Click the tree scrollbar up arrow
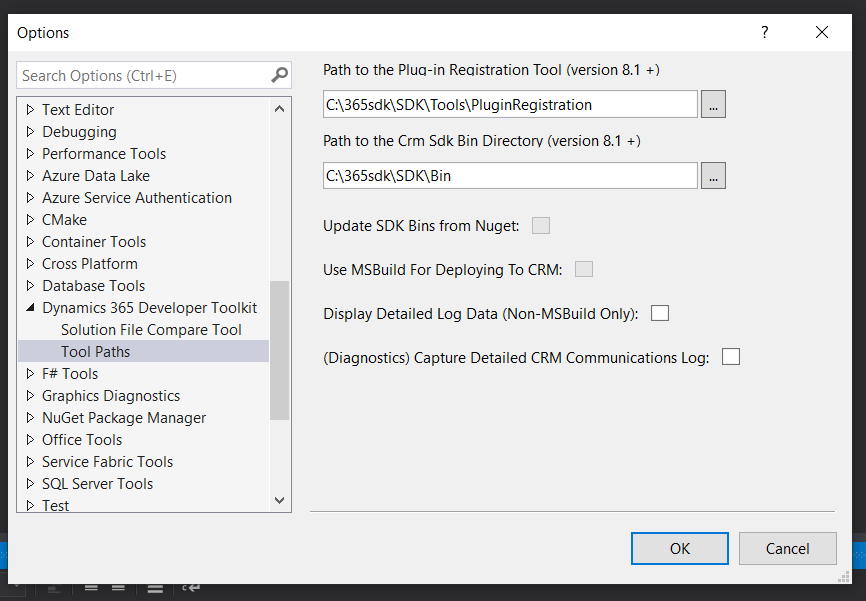866x601 pixels. (279, 109)
